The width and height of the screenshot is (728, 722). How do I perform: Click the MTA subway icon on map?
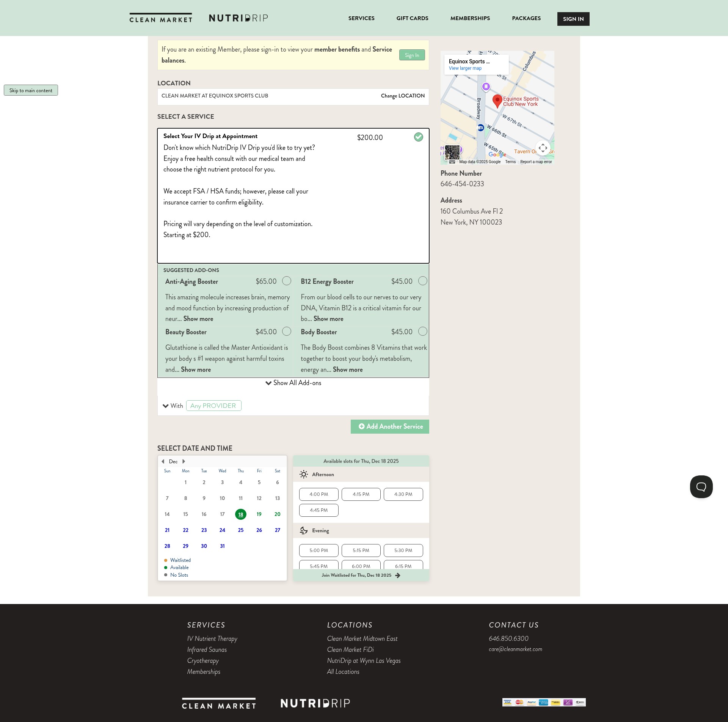480,128
